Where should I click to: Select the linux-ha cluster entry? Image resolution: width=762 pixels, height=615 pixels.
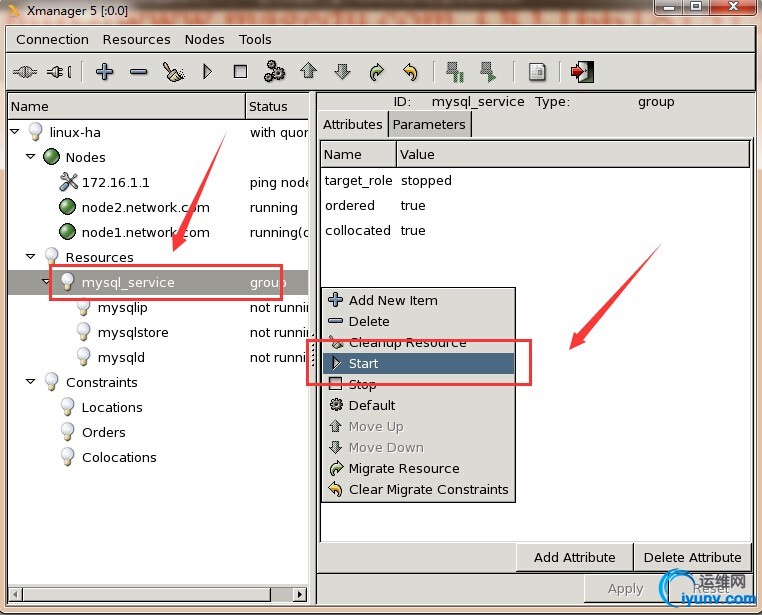point(75,132)
